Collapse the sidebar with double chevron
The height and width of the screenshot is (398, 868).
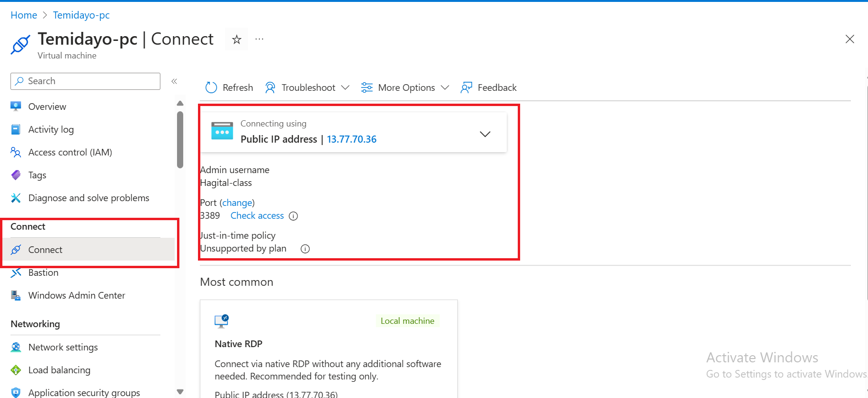[x=174, y=81]
